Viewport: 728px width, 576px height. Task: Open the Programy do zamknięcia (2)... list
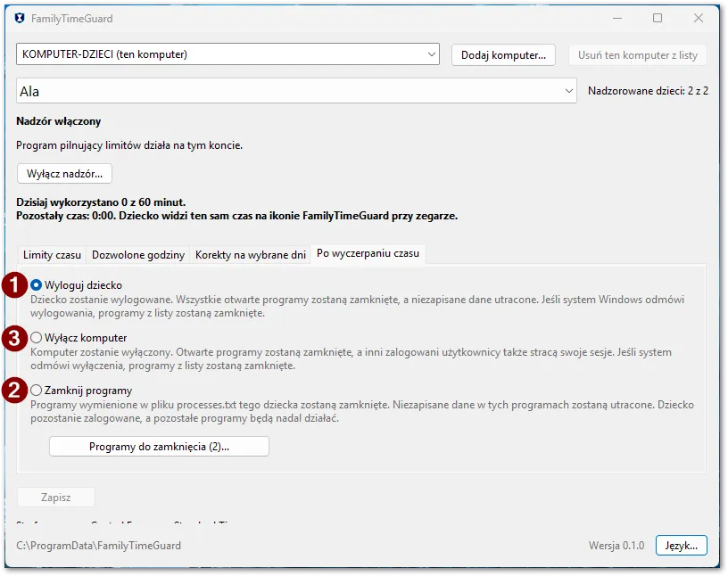click(x=159, y=447)
